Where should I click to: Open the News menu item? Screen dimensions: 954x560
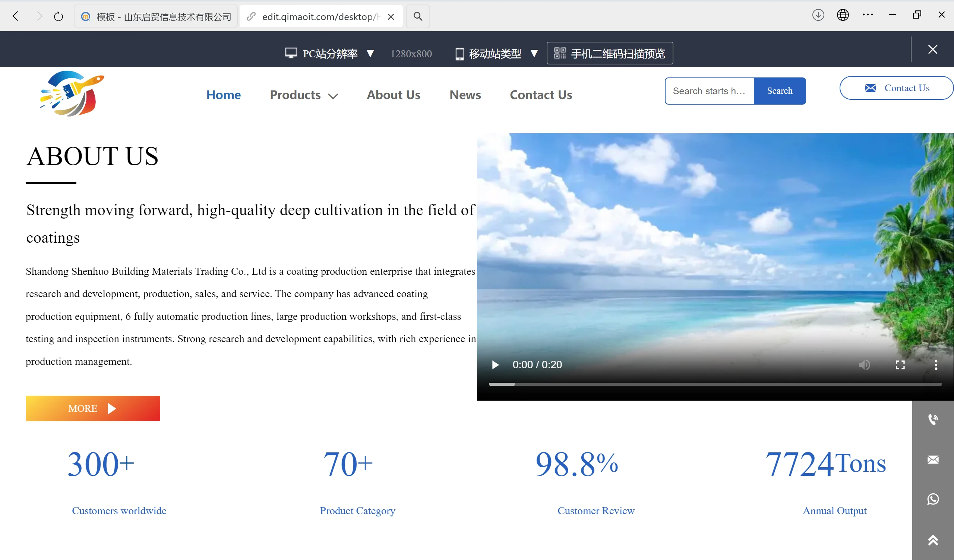[x=465, y=95]
